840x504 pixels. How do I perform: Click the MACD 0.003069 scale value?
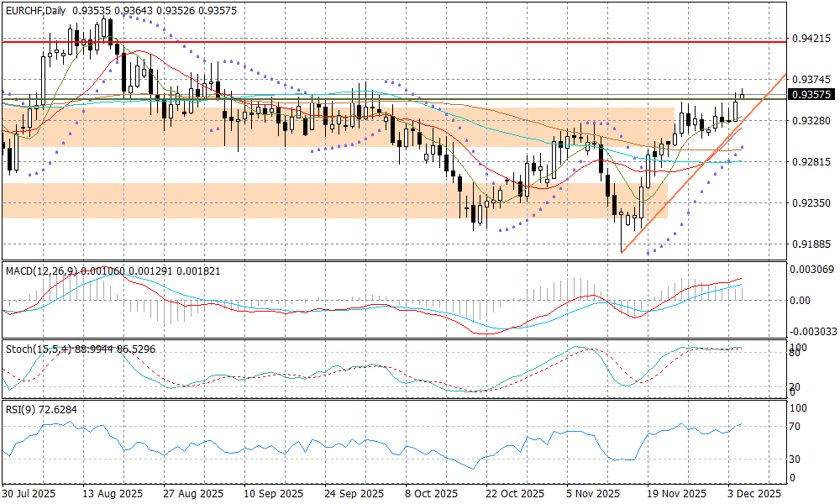(811, 269)
